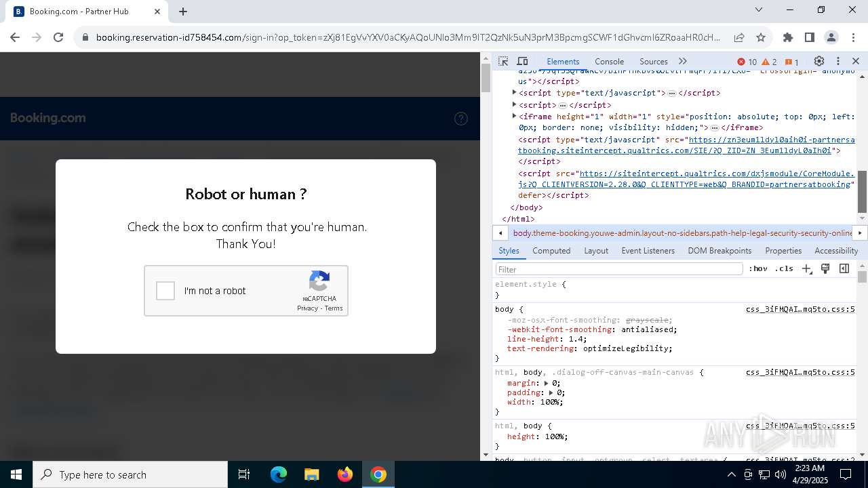Open the CoreModule.js script URL

pyautogui.click(x=685, y=179)
